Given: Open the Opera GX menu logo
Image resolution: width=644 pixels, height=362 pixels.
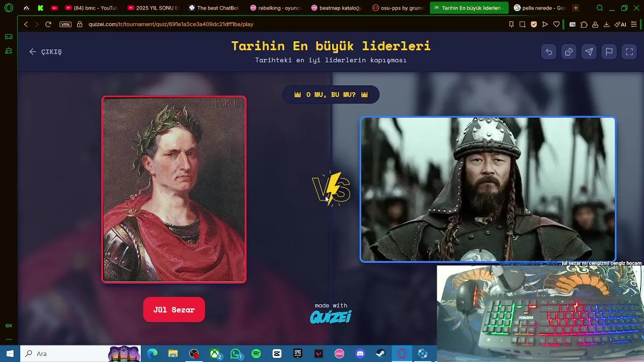Looking at the screenshot, I should (x=9, y=8).
